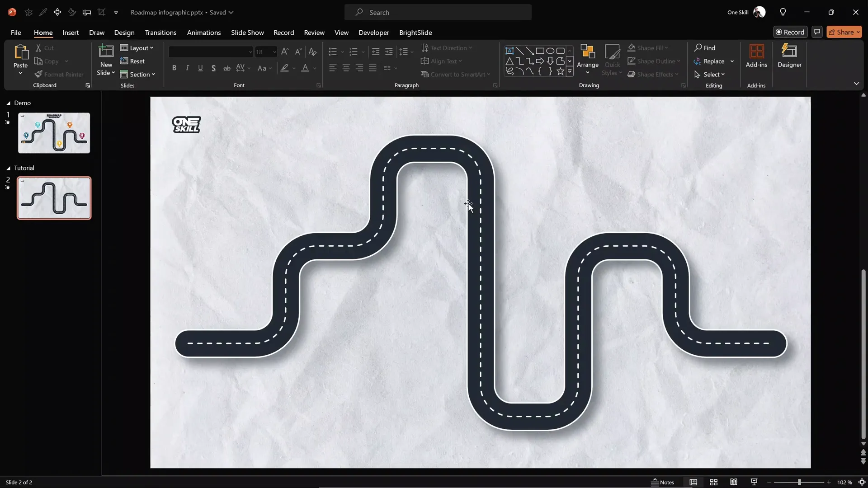The height and width of the screenshot is (488, 868).
Task: Open the Add-ins pane
Action: pos(756,56)
